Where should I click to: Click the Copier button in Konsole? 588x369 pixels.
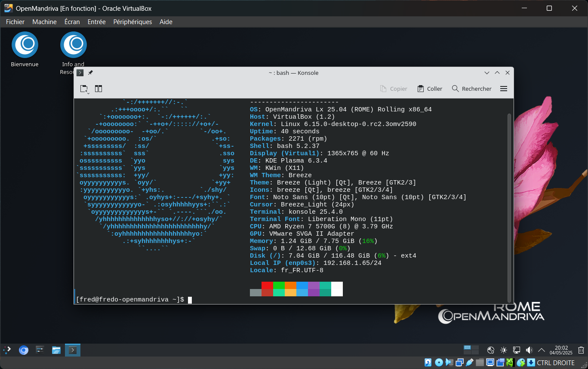coord(394,89)
